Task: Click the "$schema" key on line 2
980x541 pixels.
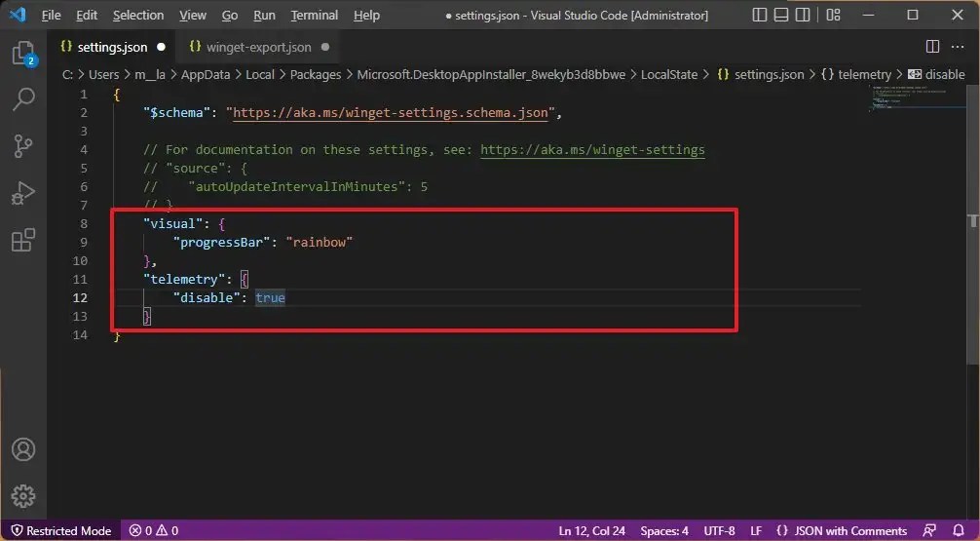Action: coord(177,112)
